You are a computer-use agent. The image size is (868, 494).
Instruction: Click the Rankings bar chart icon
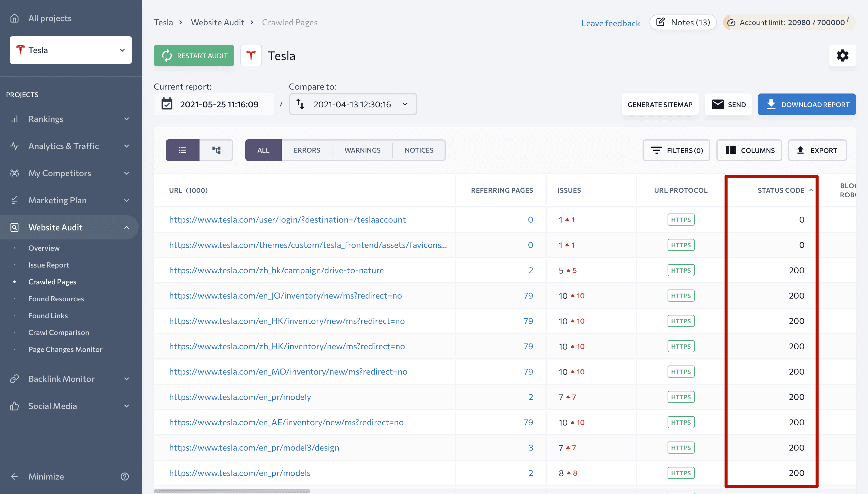tap(14, 119)
